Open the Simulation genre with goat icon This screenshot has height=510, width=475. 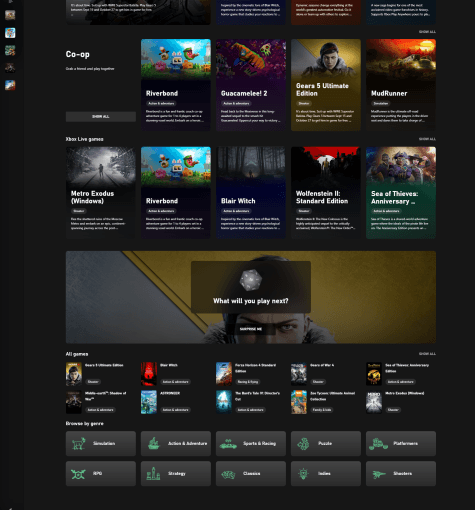101,443
